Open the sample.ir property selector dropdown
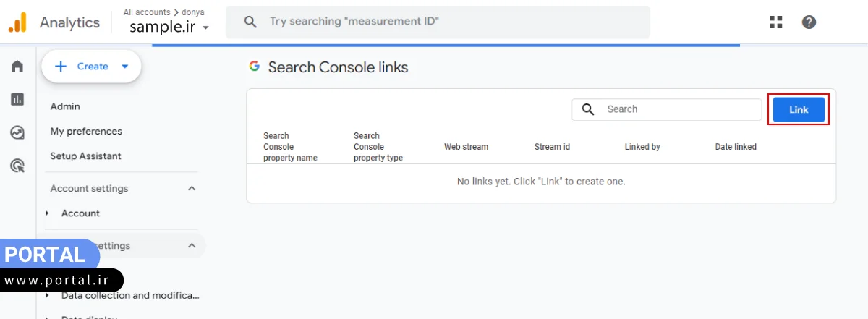Viewport: 868px width, 319px height. pyautogui.click(x=170, y=27)
